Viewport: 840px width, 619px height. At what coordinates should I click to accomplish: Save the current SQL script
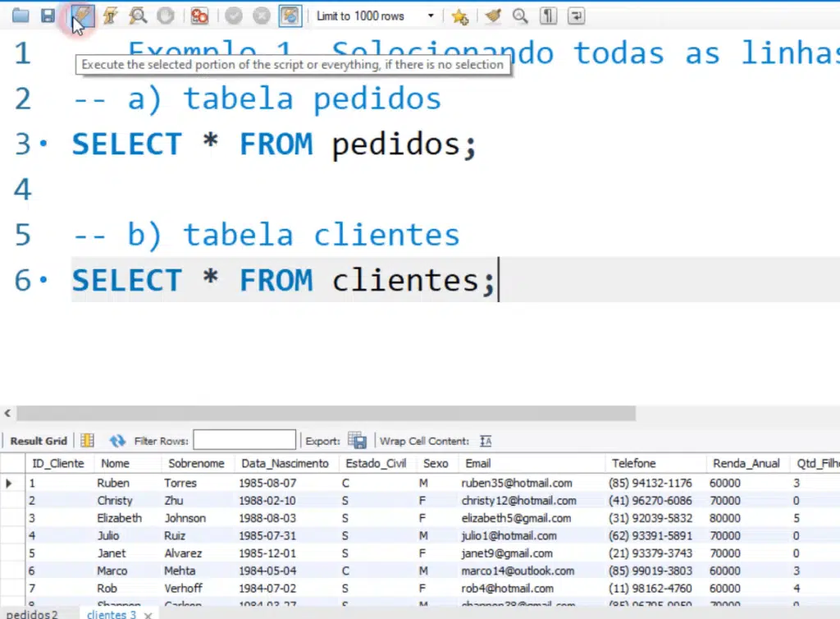click(x=47, y=16)
